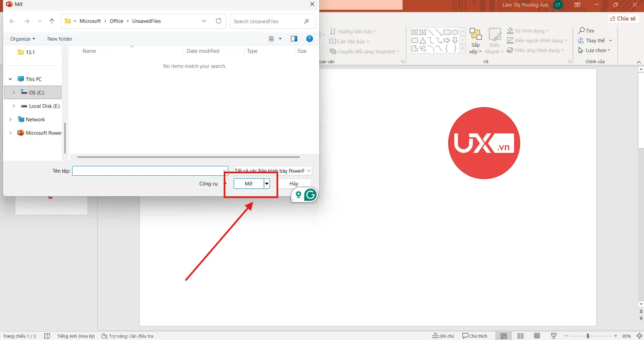Collapse the This PC tree node
This screenshot has height=340, width=644.
(x=10, y=79)
